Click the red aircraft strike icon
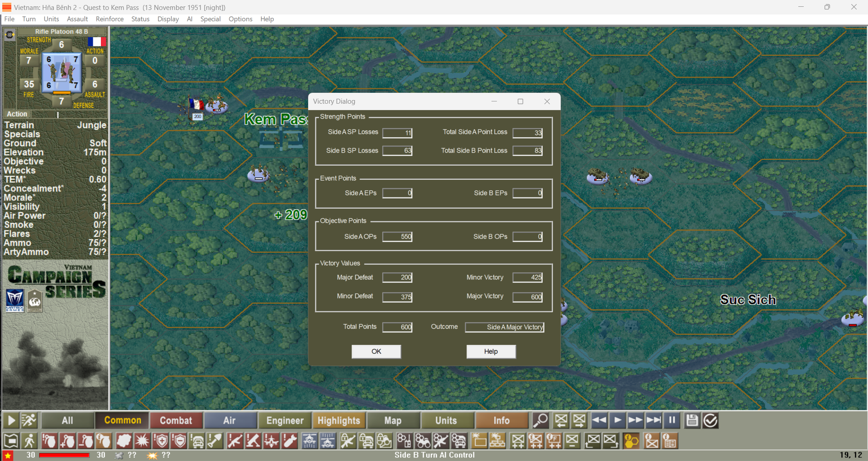The image size is (868, 461). pyautogui.click(x=272, y=441)
